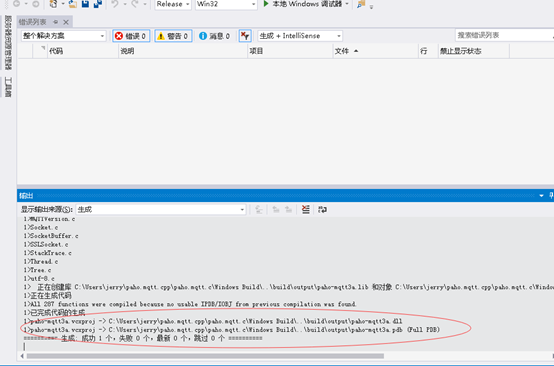Click the save file icon

pyautogui.click(x=85, y=4)
